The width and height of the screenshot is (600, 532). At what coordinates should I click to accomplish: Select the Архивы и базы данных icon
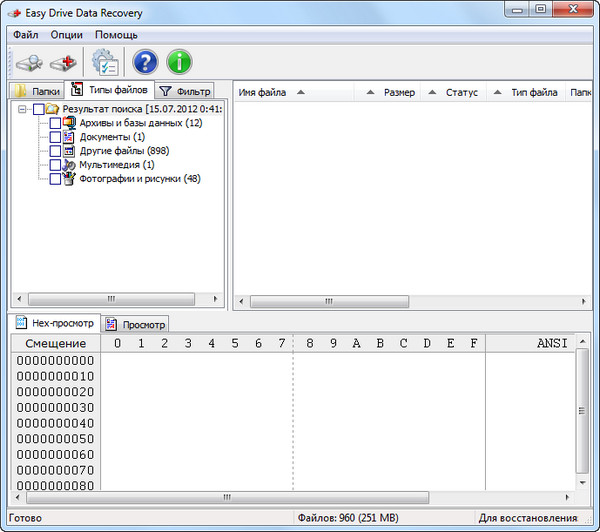coord(69,123)
